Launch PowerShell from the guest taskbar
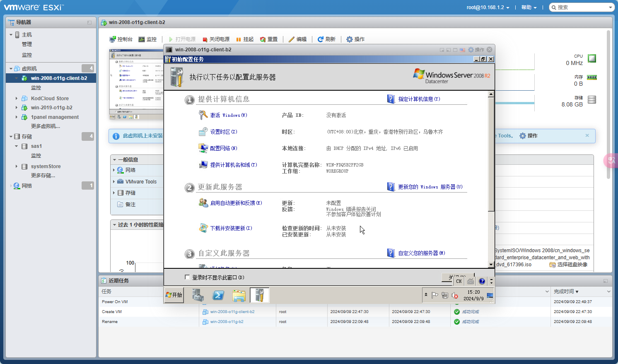Image resolution: width=618 pixels, height=364 pixels. coord(218,295)
